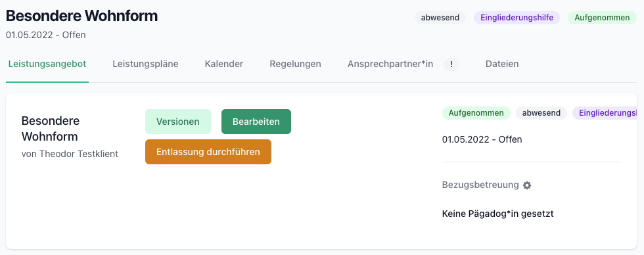Select the Regelungen tab
Image resolution: width=644 pixels, height=255 pixels.
[x=295, y=64]
